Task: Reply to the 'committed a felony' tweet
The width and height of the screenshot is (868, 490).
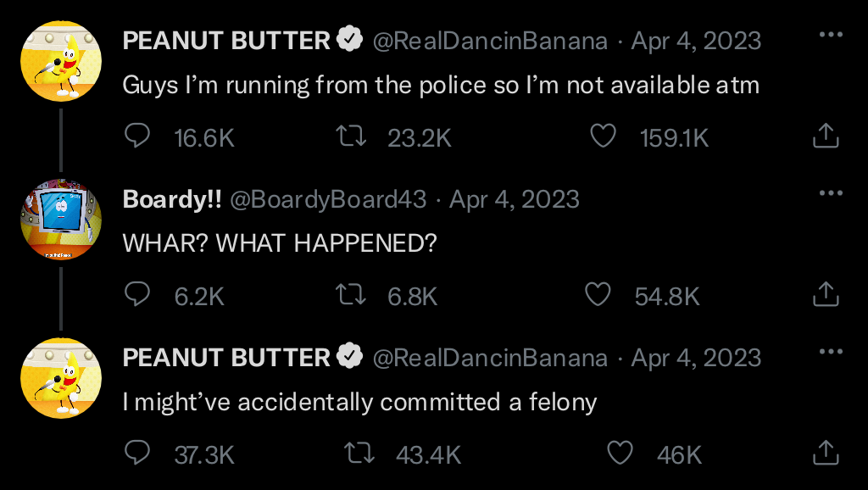Action: pyautogui.click(x=137, y=453)
